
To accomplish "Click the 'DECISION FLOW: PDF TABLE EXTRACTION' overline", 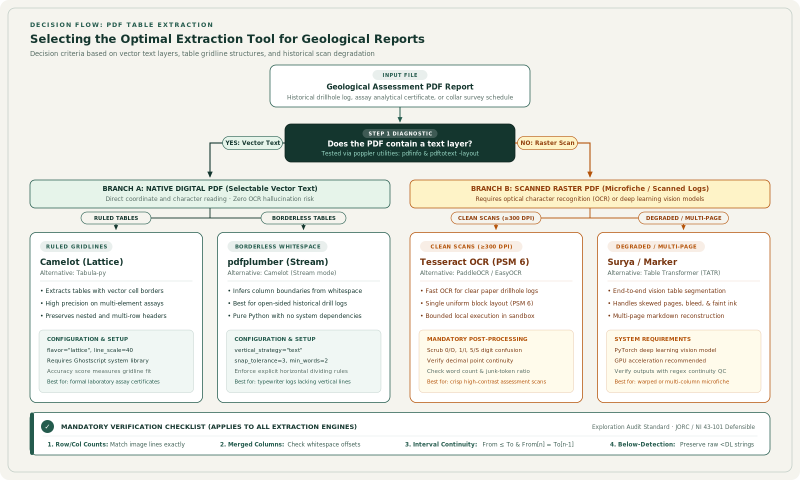I will pyautogui.click(x=121, y=24).
